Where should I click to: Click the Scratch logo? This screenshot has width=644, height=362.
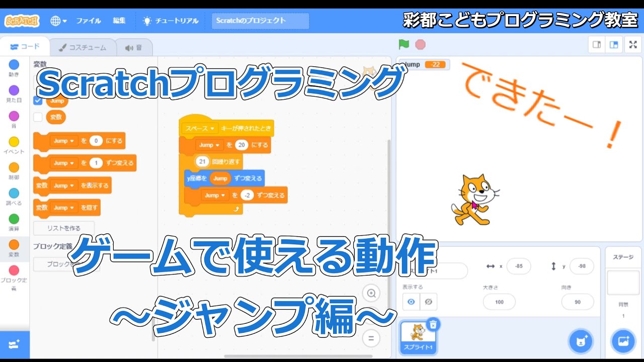22,21
